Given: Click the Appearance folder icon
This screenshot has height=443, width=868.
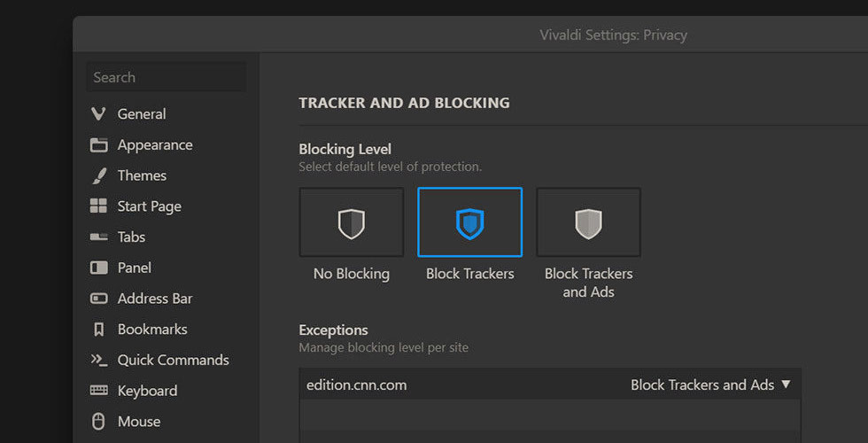Looking at the screenshot, I should (x=98, y=145).
